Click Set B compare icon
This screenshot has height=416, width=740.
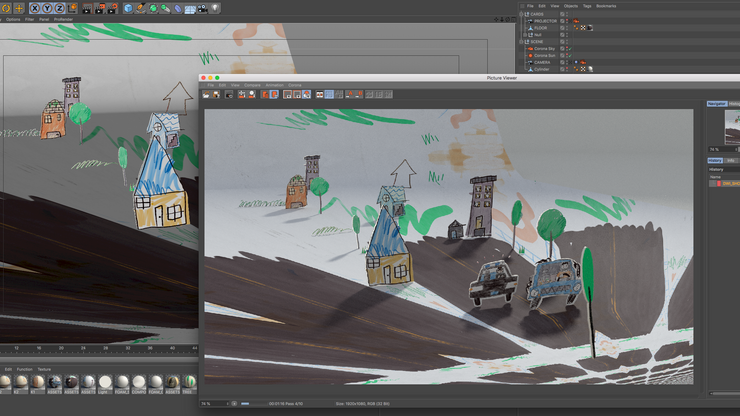tap(359, 94)
